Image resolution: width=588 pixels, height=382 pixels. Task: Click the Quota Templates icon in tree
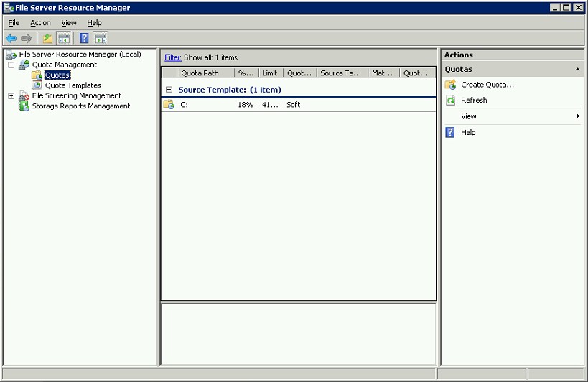[37, 85]
